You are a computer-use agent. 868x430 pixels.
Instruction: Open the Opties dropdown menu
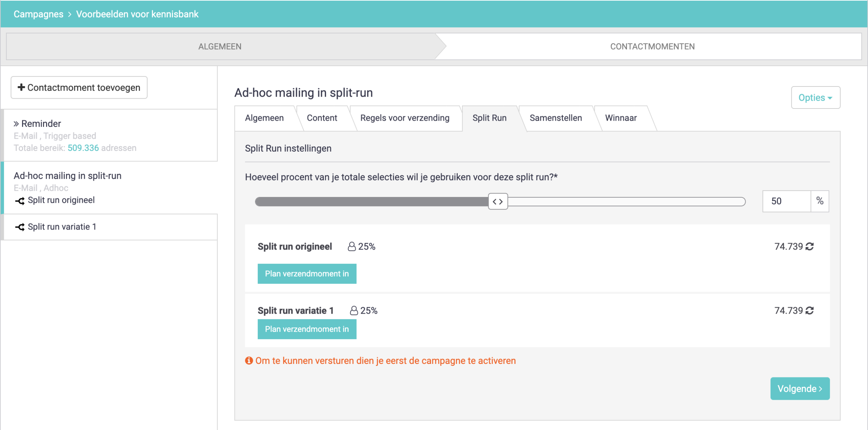815,98
